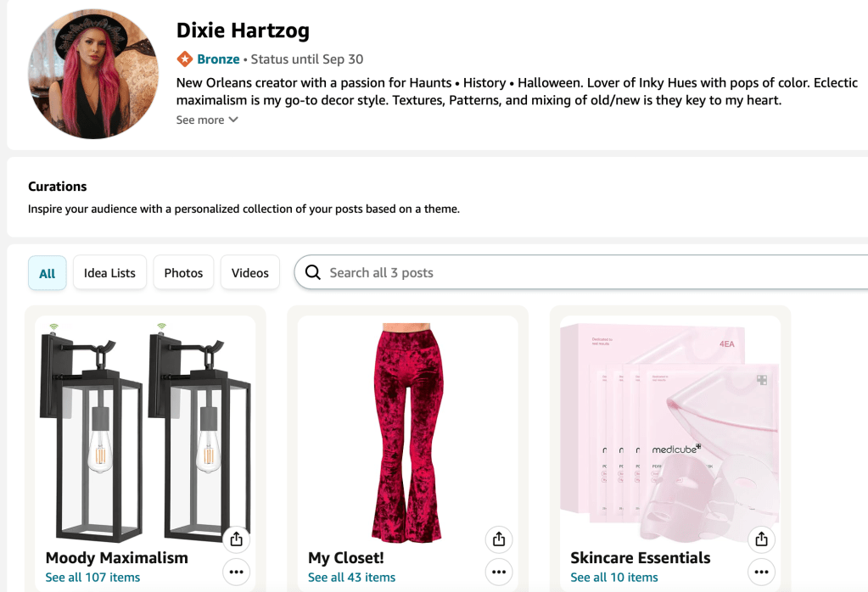Switch to the Idea Lists tab
868x592 pixels.
[x=109, y=273]
